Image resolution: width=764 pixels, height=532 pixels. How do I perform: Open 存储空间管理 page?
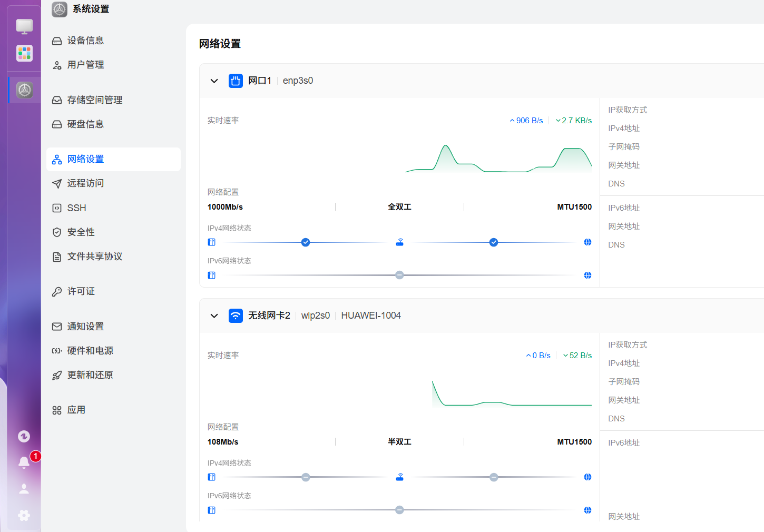click(94, 100)
